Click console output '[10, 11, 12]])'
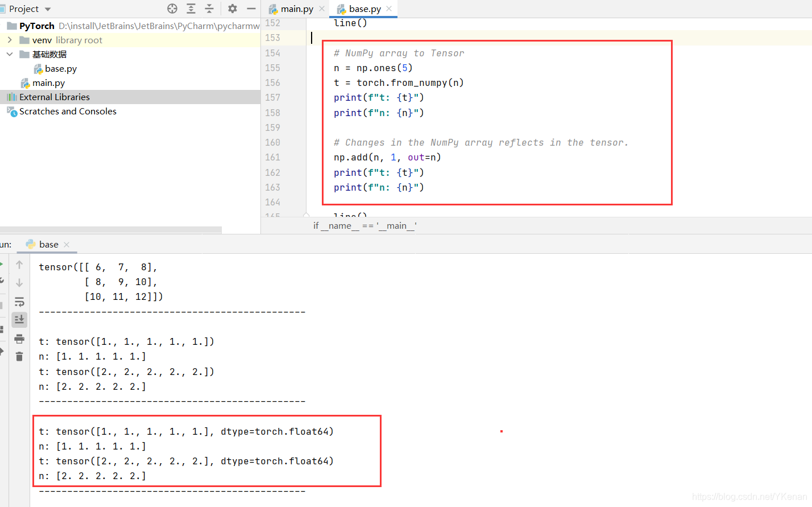The image size is (812, 507). 123,296
